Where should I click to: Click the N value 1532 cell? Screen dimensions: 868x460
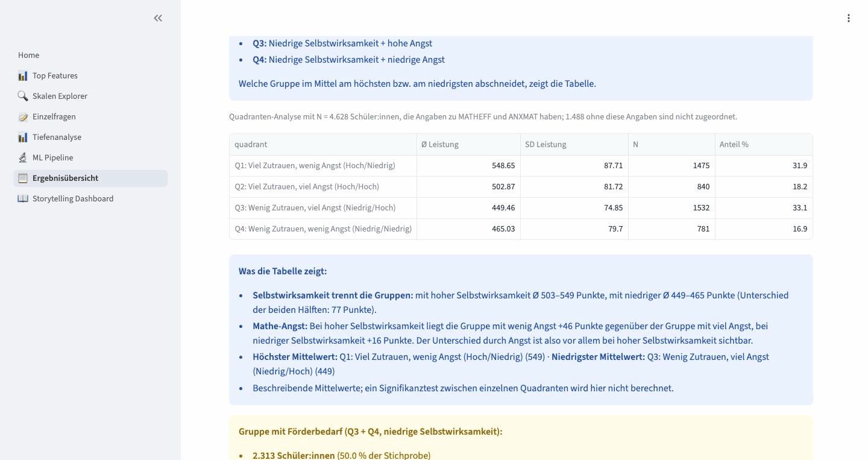pyautogui.click(x=671, y=208)
